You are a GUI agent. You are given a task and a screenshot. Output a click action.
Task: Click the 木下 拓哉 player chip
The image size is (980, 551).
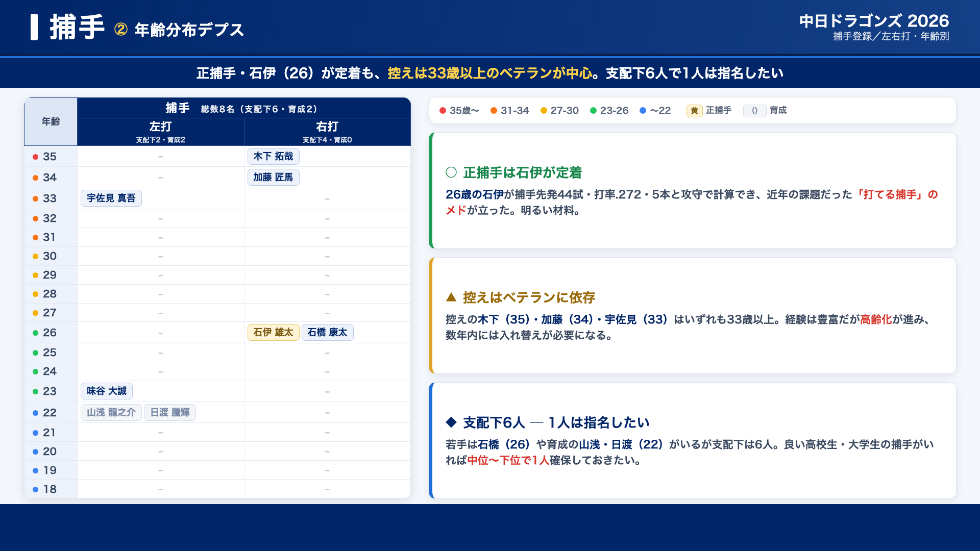coord(273,157)
